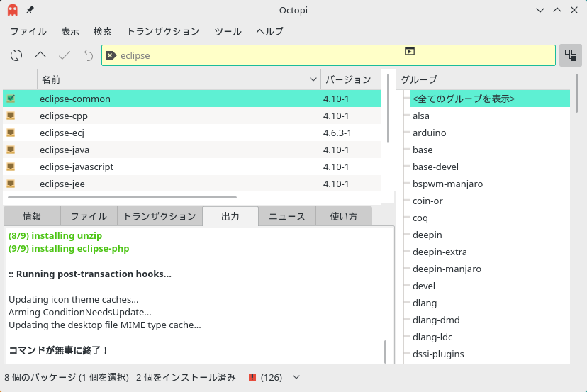This screenshot has height=392, width=587.
Task: Select the arduino group
Action: point(429,133)
